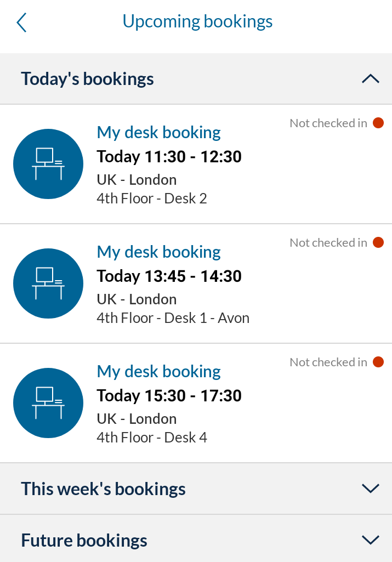The height and width of the screenshot is (562, 392).
Task: Click Not checked in on the 15:30 booking
Action: (328, 362)
